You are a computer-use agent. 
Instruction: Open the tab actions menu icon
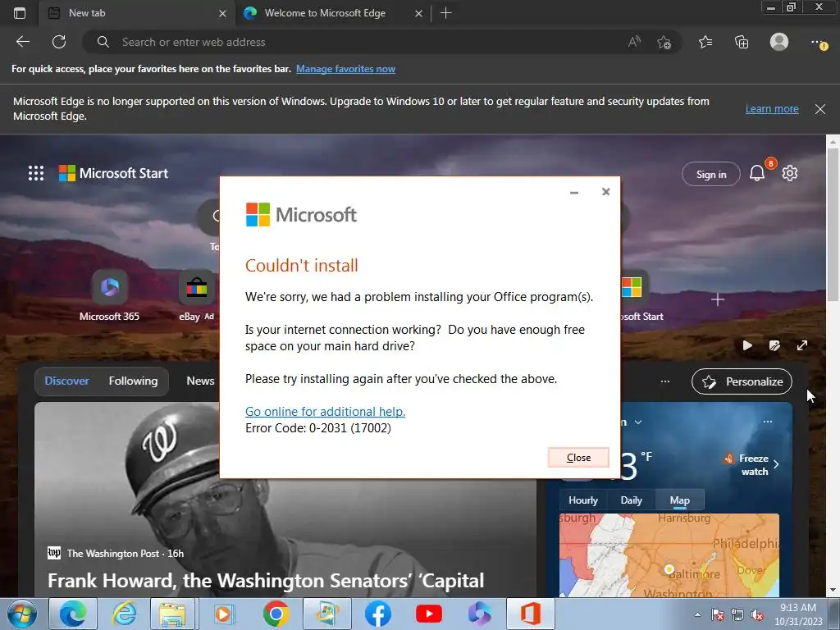[x=20, y=13]
